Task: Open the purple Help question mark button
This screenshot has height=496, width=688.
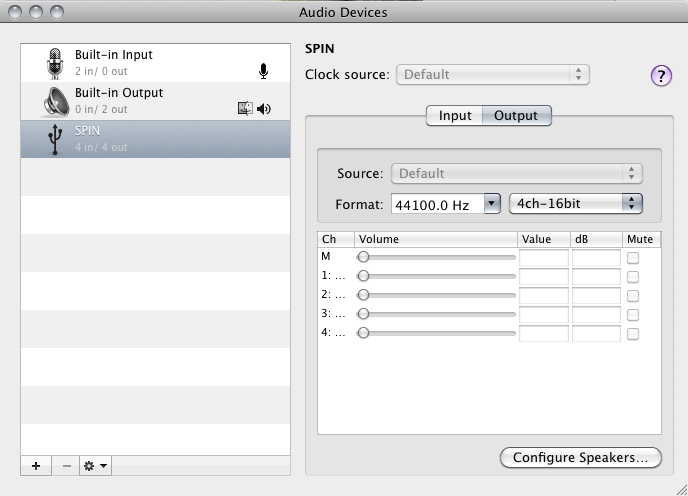Action: coord(661,76)
